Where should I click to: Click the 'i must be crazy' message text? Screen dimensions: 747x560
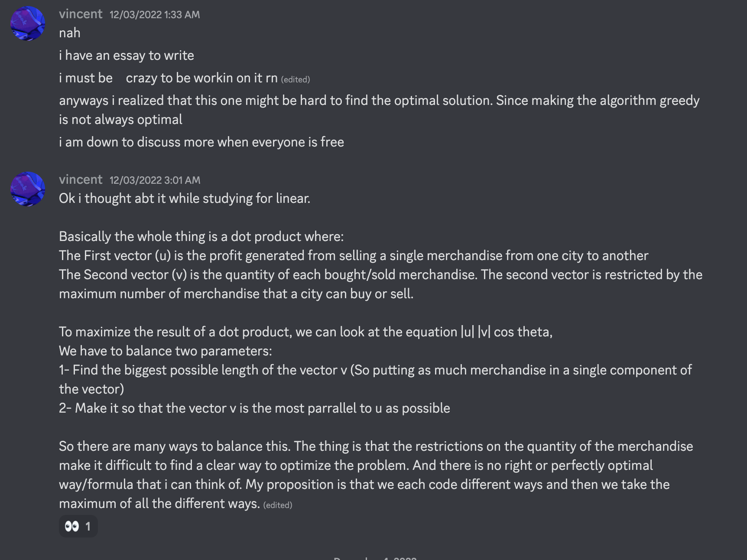click(x=168, y=78)
